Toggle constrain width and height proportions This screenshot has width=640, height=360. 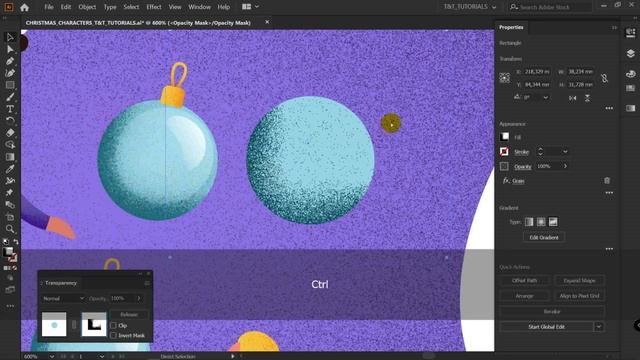604,78
